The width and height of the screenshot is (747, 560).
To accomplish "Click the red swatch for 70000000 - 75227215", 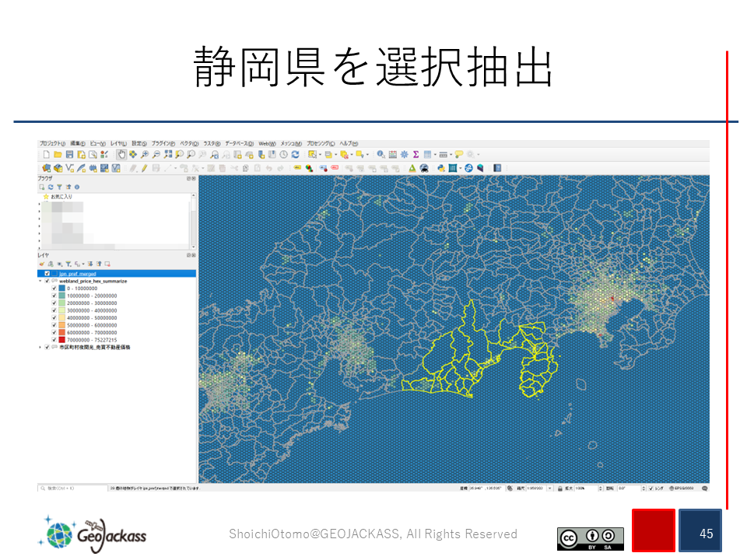I will [x=61, y=340].
